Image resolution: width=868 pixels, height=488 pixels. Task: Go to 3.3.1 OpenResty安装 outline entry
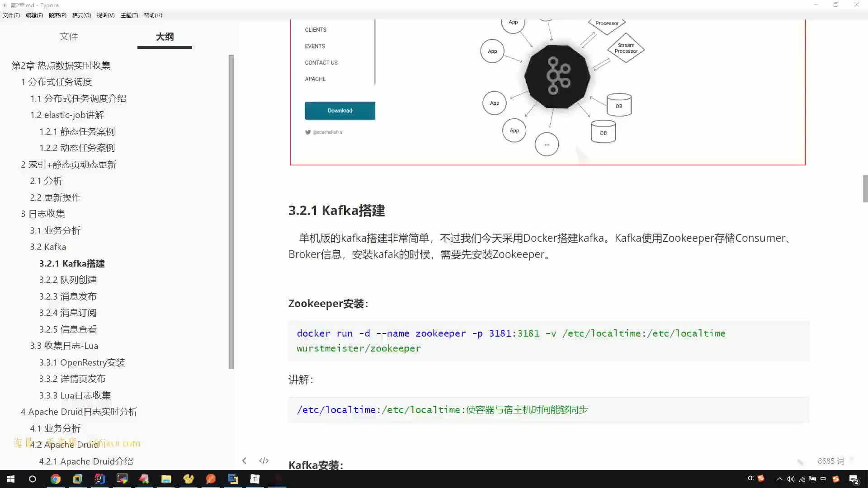point(82,362)
